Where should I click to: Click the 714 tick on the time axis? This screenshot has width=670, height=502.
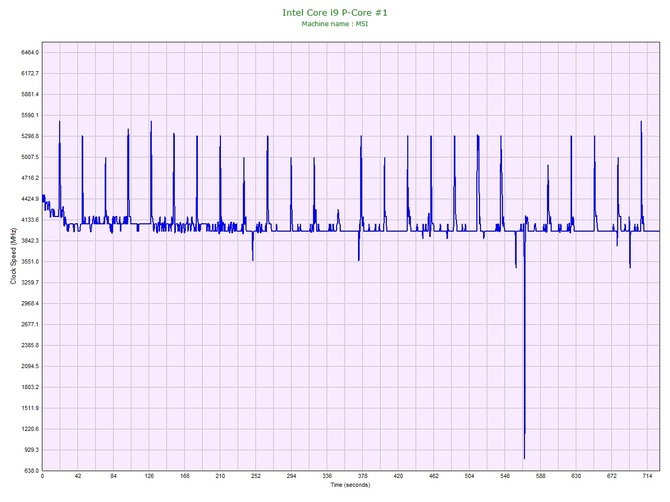647,476
